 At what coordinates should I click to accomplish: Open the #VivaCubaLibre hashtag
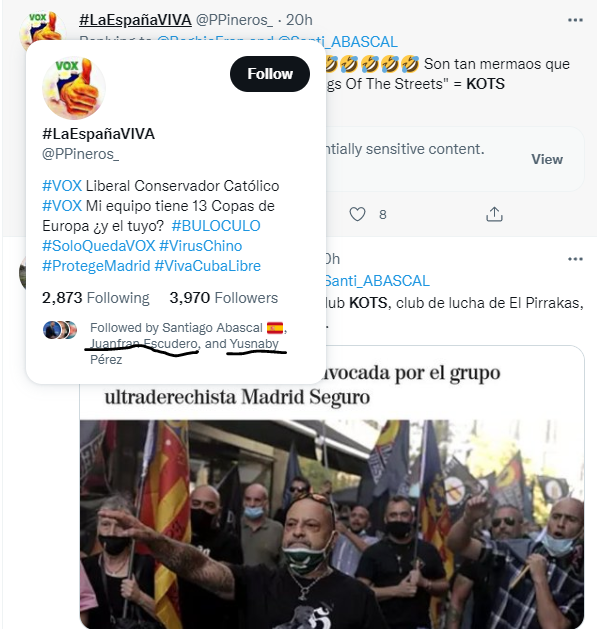207,266
